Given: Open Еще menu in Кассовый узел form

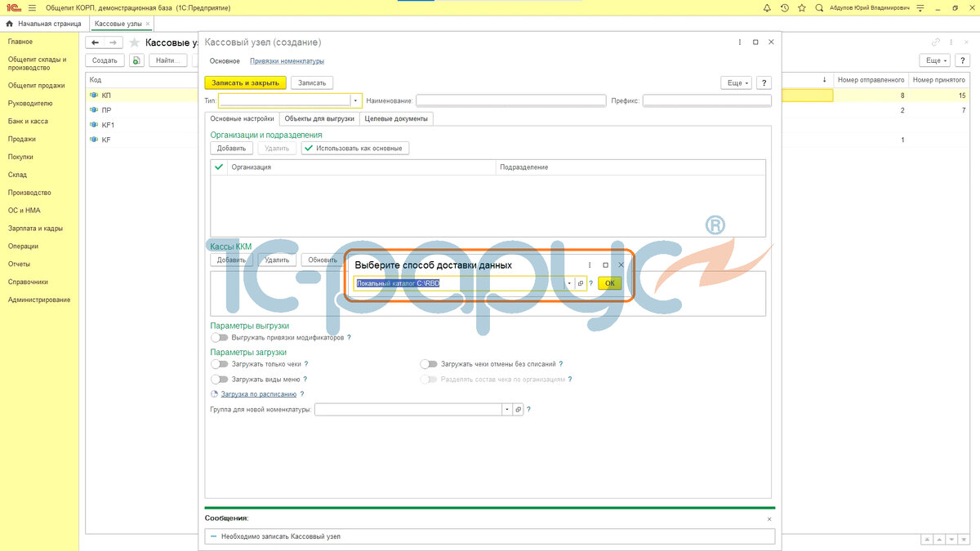Looking at the screenshot, I should click(x=736, y=82).
